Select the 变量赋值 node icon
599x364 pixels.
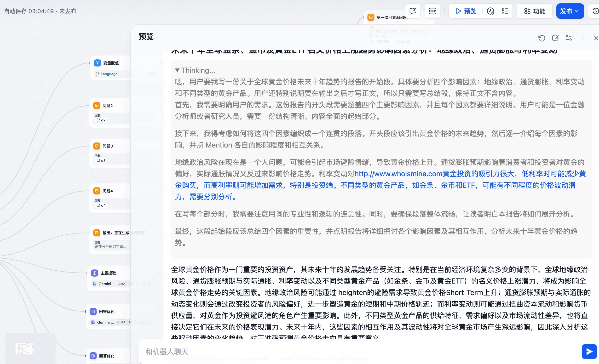click(98, 63)
